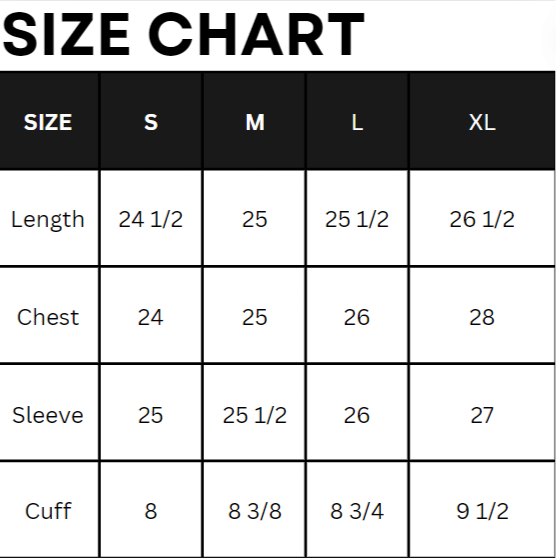Select the Cuff value 8 3/8

(x=255, y=511)
